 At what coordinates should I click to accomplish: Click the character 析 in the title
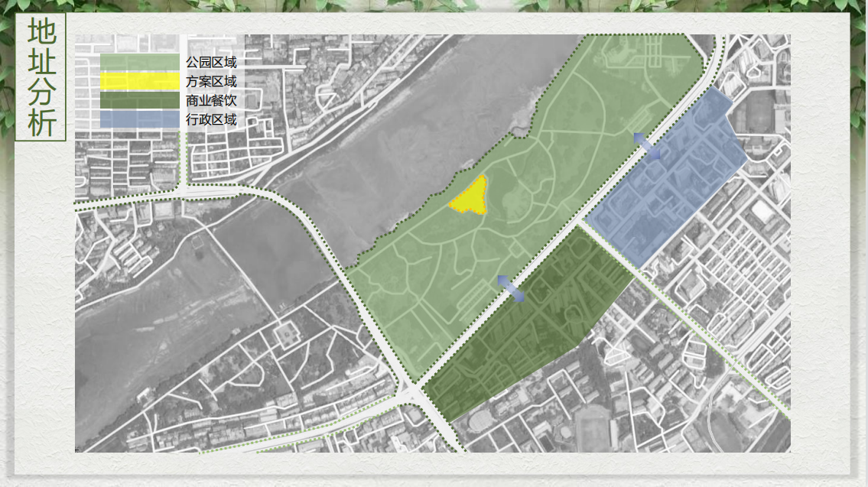click(41, 122)
